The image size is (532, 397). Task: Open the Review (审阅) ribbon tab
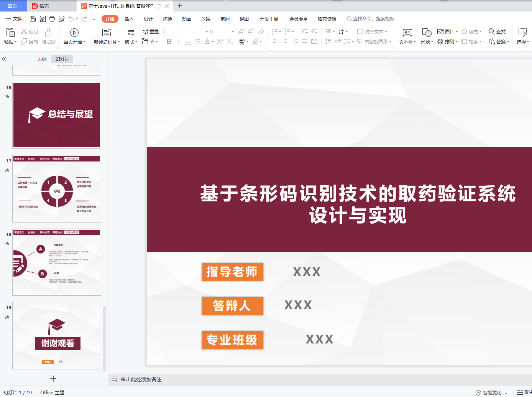[x=225, y=19]
